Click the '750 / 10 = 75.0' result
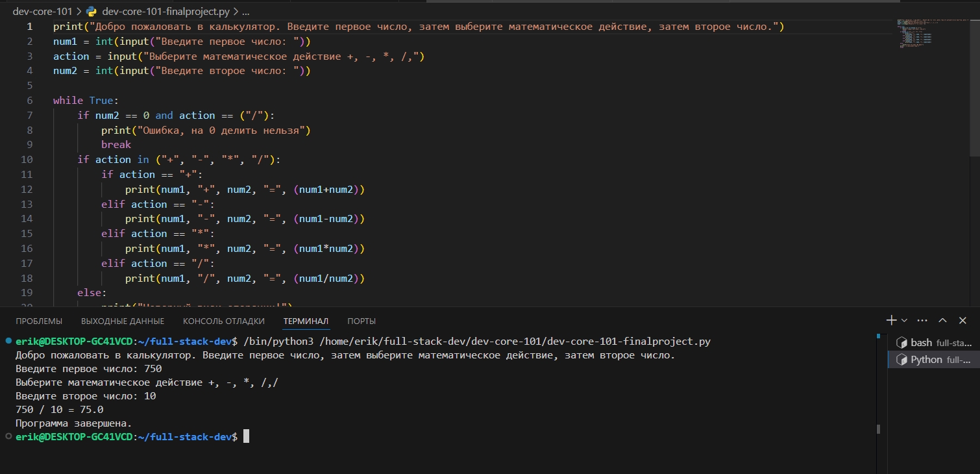Image resolution: width=980 pixels, height=474 pixels. [60, 410]
